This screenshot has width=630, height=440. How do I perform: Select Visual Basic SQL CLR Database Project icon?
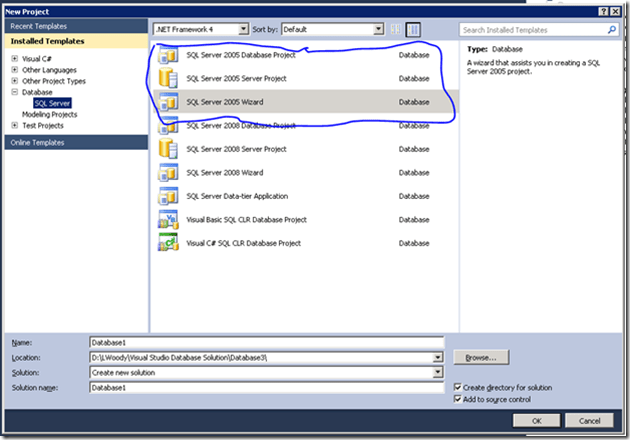[x=168, y=220]
